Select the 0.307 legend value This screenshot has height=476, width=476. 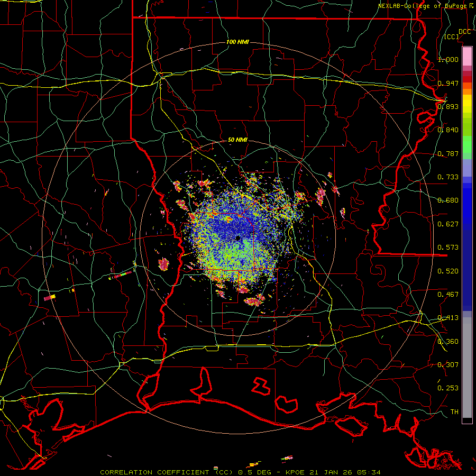(448, 364)
